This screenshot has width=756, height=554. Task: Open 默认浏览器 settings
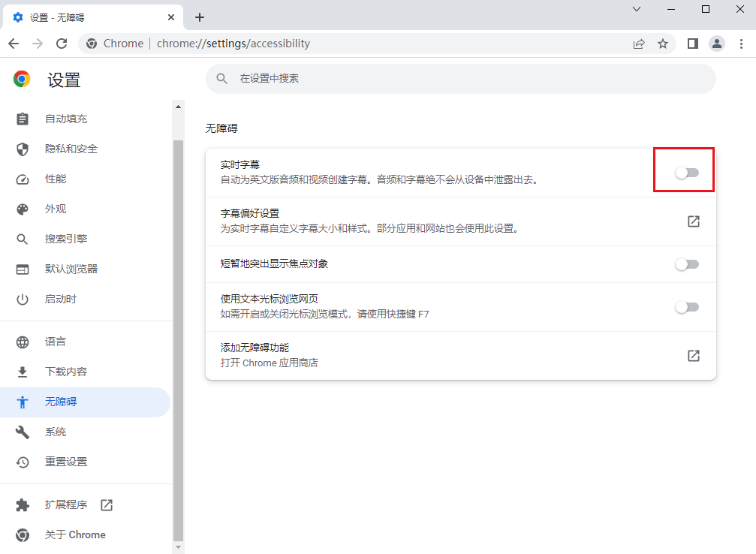click(x=85, y=269)
